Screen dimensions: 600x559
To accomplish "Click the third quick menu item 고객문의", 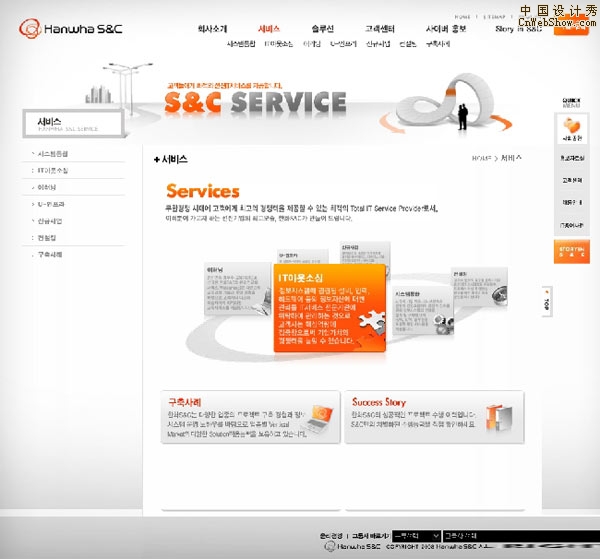I will point(572,180).
